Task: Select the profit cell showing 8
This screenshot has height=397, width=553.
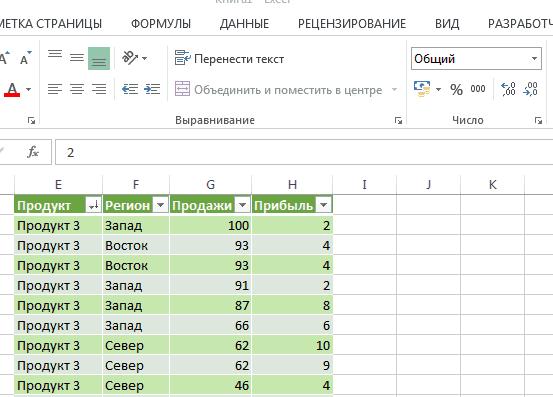Action: tap(292, 305)
